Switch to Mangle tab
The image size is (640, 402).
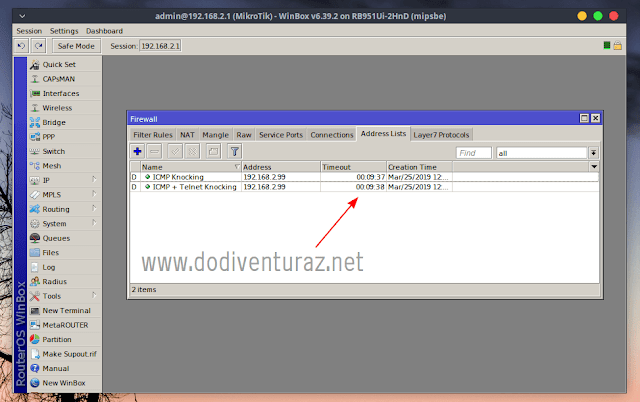(x=216, y=135)
